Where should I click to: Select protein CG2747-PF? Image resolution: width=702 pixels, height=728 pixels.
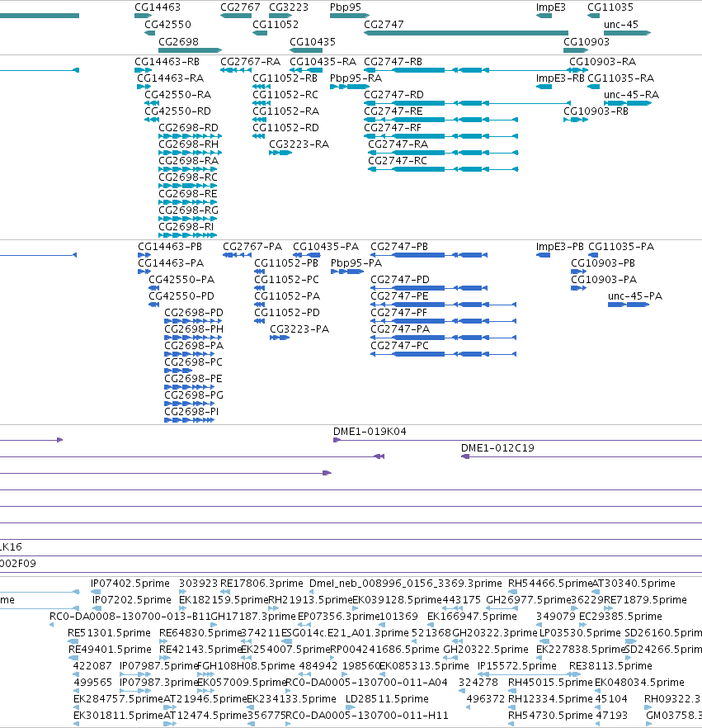click(398, 313)
